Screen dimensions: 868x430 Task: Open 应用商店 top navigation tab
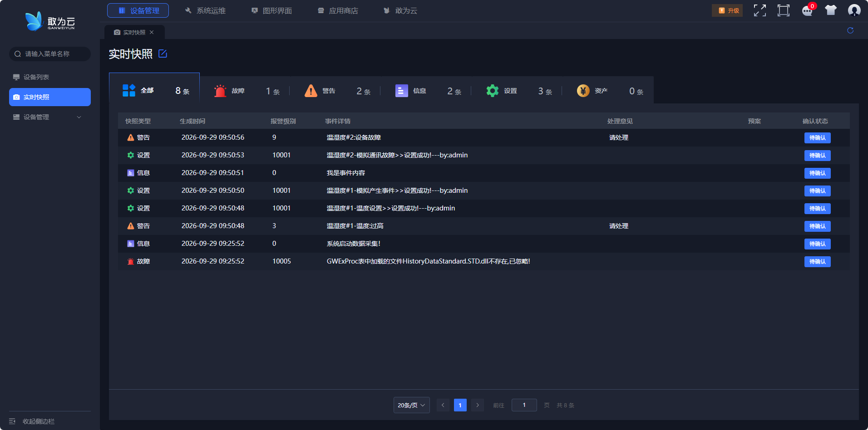[x=338, y=10]
